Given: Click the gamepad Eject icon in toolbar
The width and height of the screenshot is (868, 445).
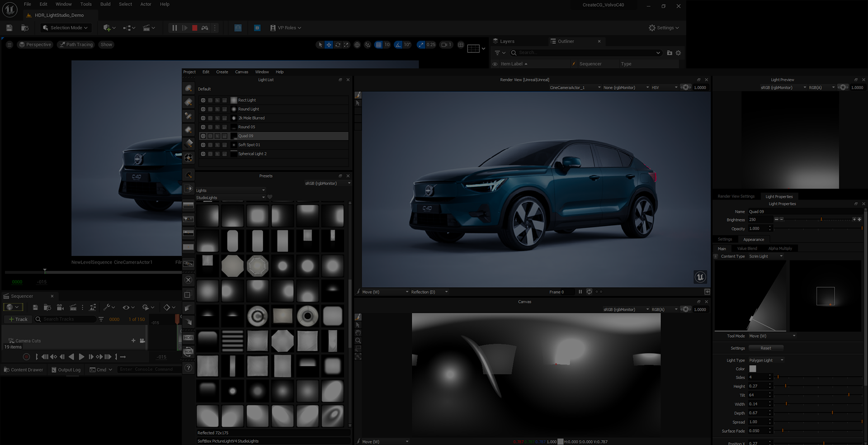Looking at the screenshot, I should (205, 28).
